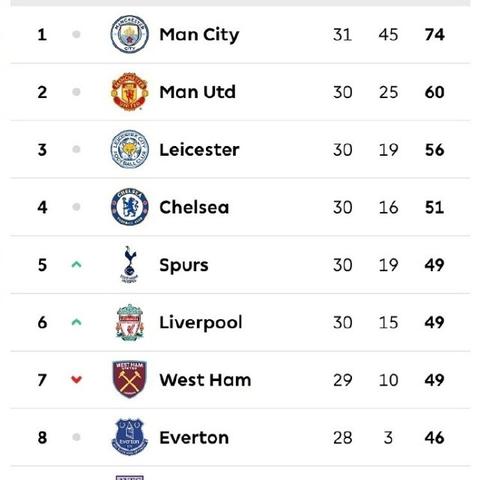The image size is (480, 480).
Task: Click the Chelsea club badge
Action: click(x=130, y=207)
